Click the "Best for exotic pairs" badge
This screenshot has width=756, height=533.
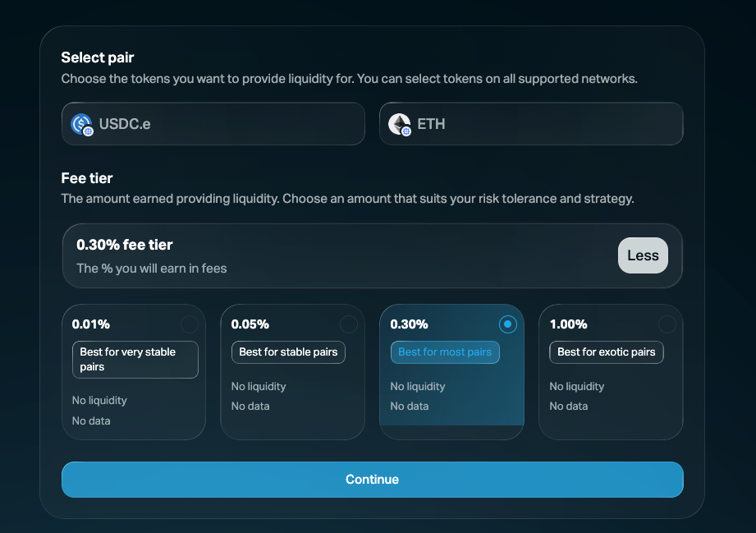(x=606, y=352)
